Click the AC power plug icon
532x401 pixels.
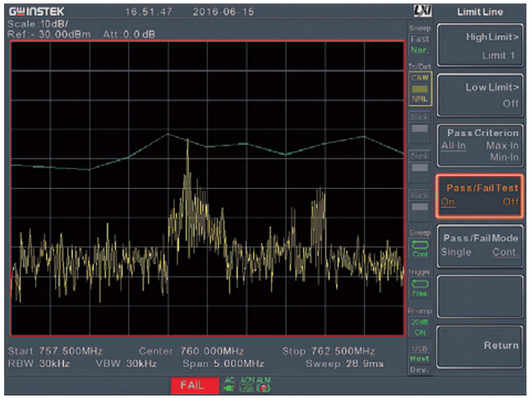point(229,385)
